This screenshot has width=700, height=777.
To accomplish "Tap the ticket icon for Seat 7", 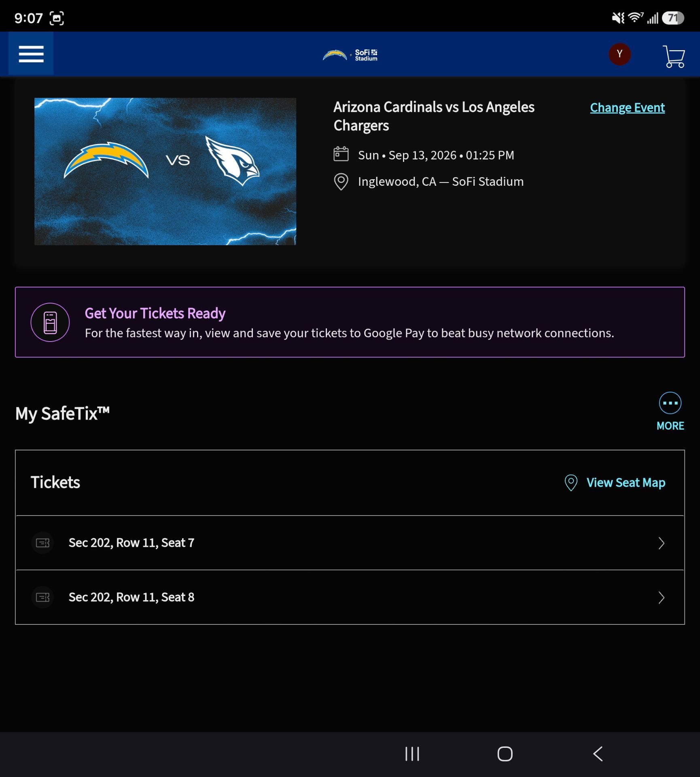I will click(x=42, y=543).
